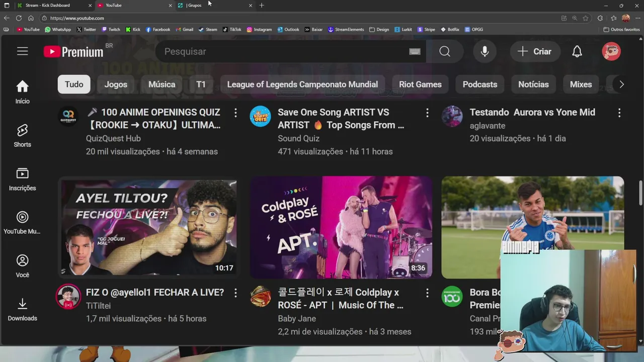Open video title Testando Aurora vs Yone Mid
Screen dimensions: 644x362
532,112
